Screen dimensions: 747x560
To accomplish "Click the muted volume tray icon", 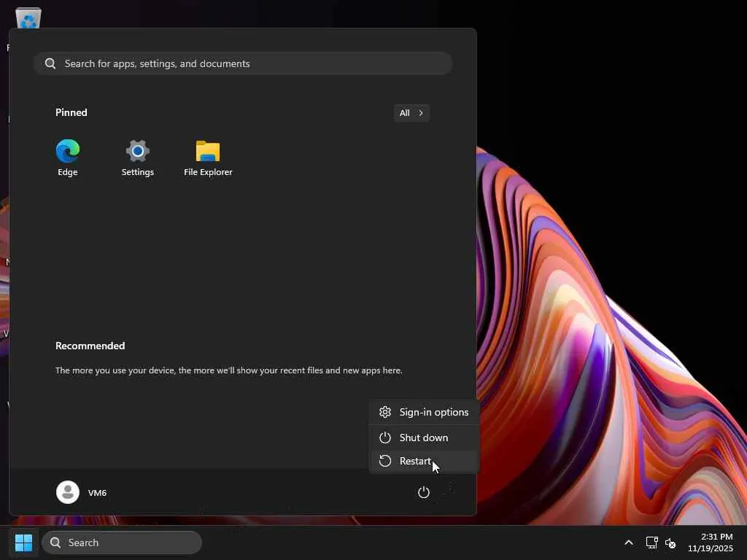I will point(670,542).
